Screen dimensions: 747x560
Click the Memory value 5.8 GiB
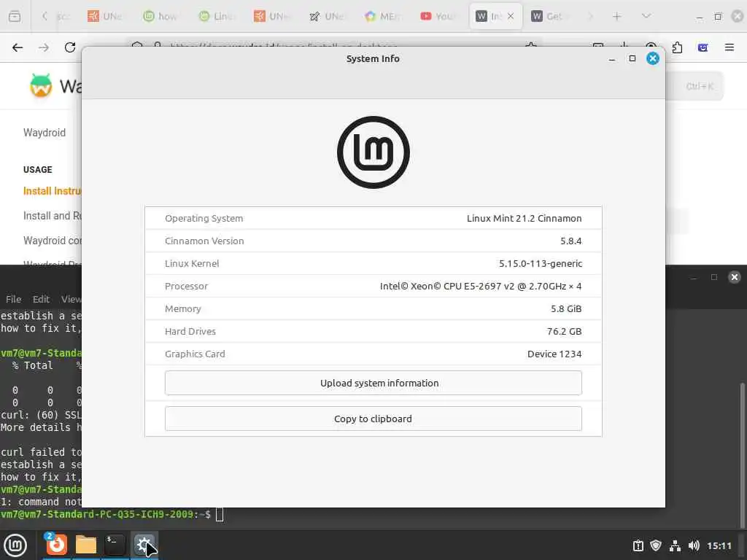coord(566,308)
